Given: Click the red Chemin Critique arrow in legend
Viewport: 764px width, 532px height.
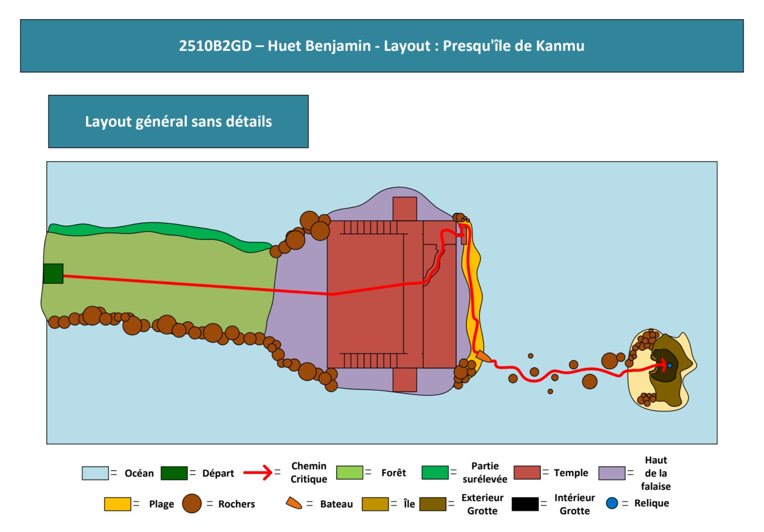Looking at the screenshot, I should 258,473.
